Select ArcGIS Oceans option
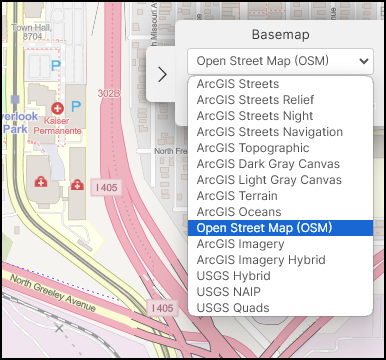Image resolution: width=386 pixels, height=360 pixels. (280, 212)
